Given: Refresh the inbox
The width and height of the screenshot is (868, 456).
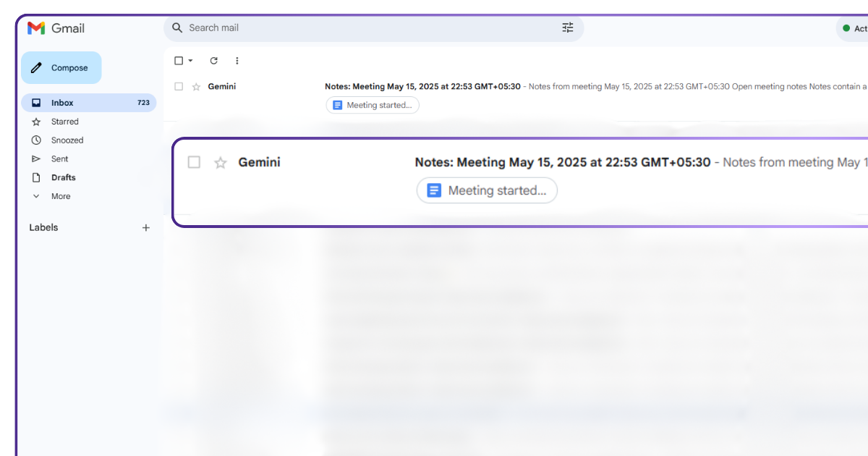Looking at the screenshot, I should (x=213, y=61).
